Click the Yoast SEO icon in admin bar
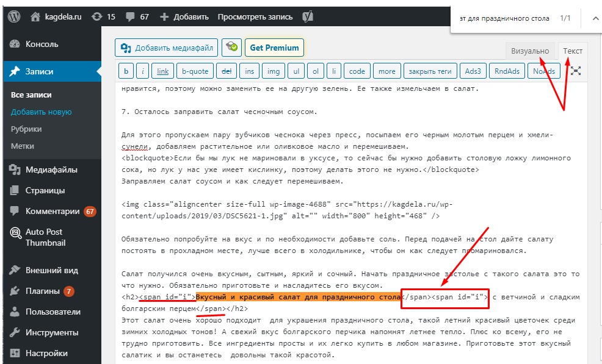This screenshot has height=364, width=602. pos(308,16)
